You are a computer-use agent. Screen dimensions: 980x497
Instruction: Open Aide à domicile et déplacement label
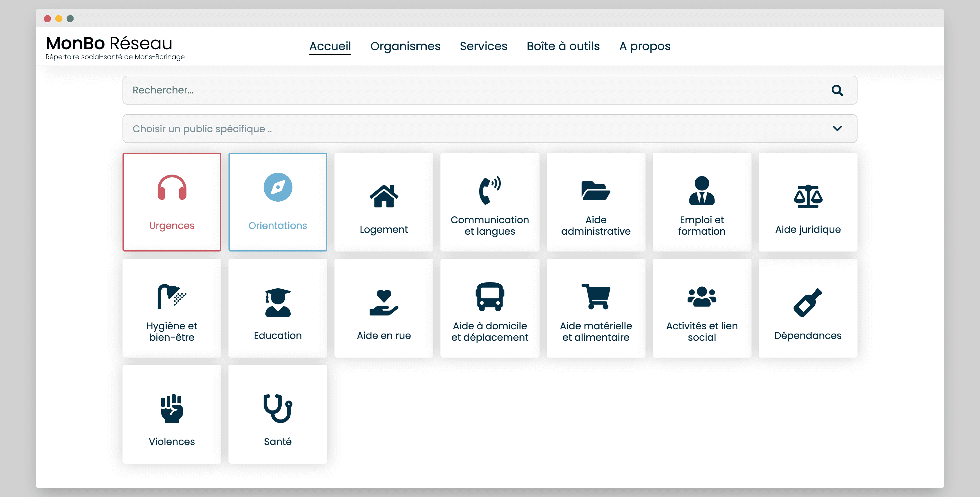point(490,331)
